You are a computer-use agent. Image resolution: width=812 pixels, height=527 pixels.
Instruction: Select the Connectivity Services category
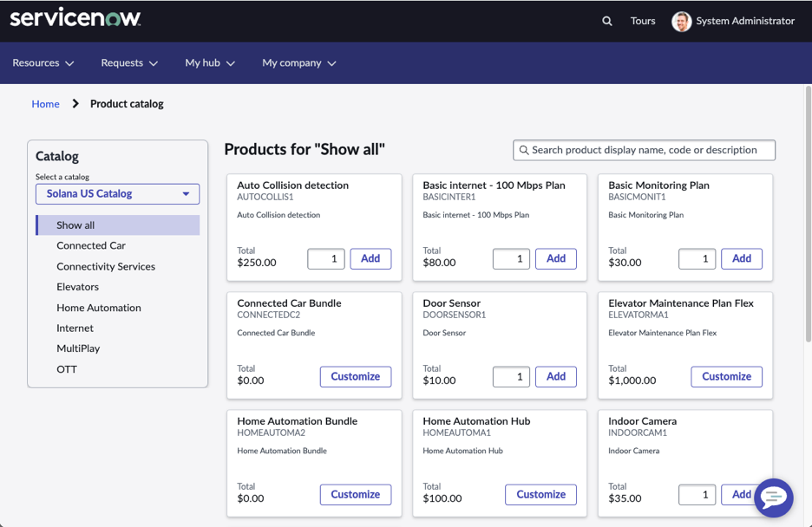106,266
